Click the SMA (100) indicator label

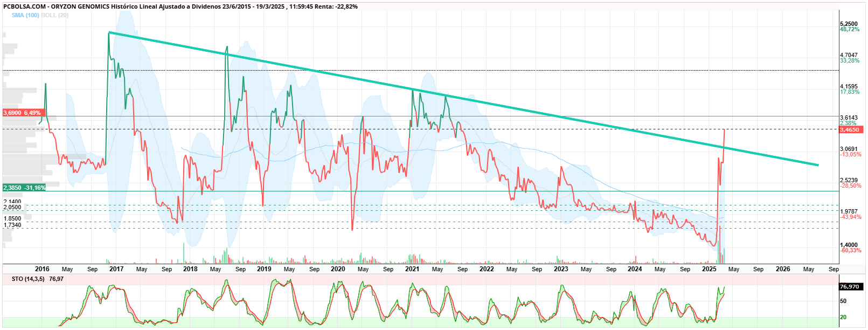point(25,16)
